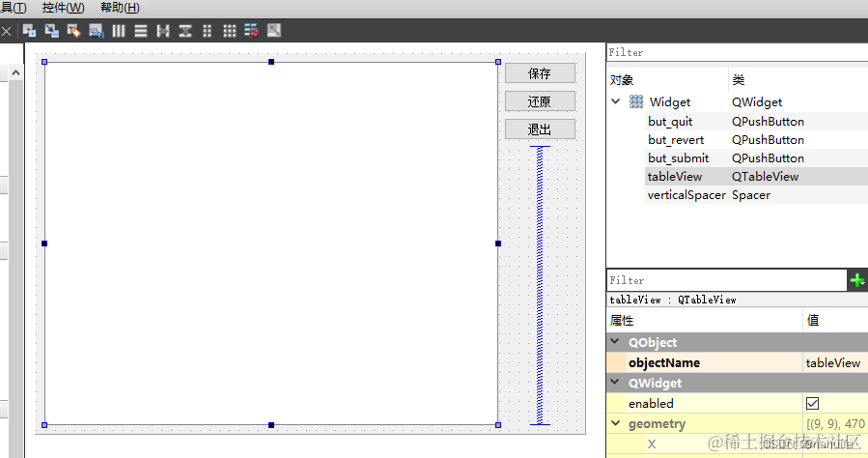The width and height of the screenshot is (868, 458).
Task: Apply Lay Out Vertically
Action: point(141,31)
